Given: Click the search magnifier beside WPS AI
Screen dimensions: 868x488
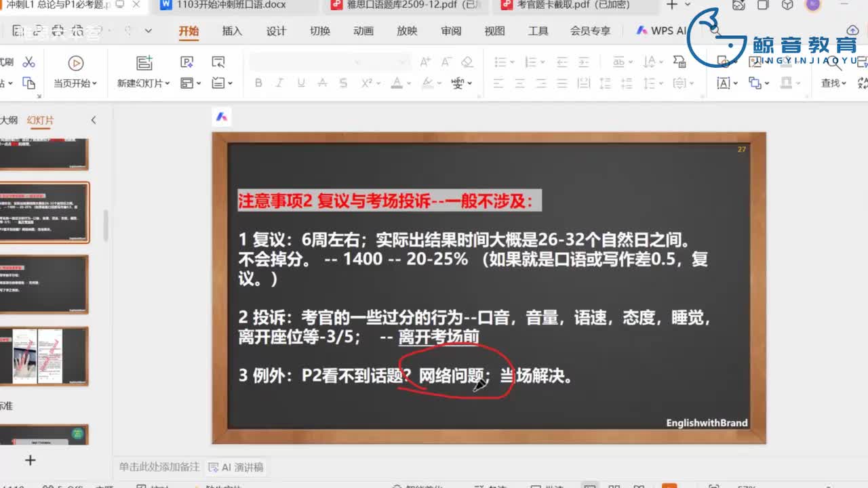Looking at the screenshot, I should tap(715, 30).
